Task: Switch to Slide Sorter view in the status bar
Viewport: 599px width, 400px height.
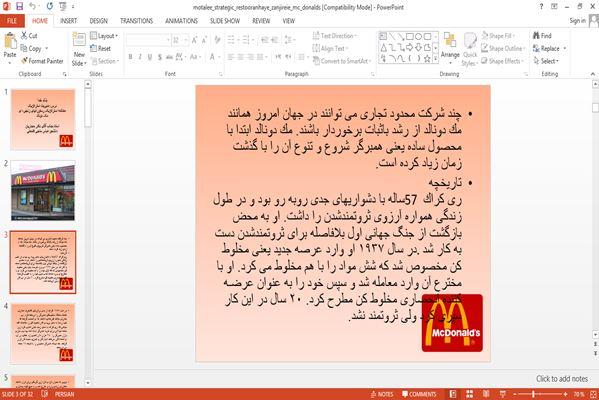Action: pyautogui.click(x=469, y=394)
